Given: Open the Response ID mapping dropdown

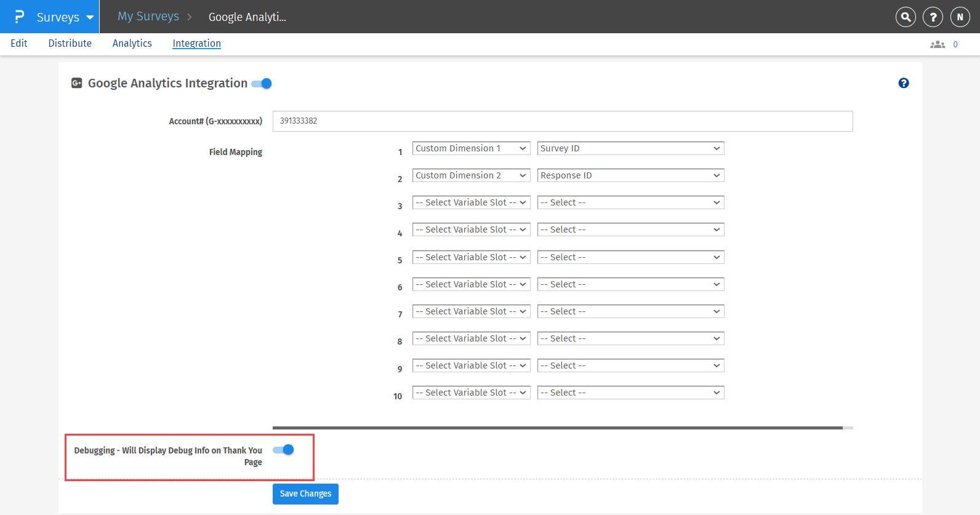Looking at the screenshot, I should click(x=630, y=175).
